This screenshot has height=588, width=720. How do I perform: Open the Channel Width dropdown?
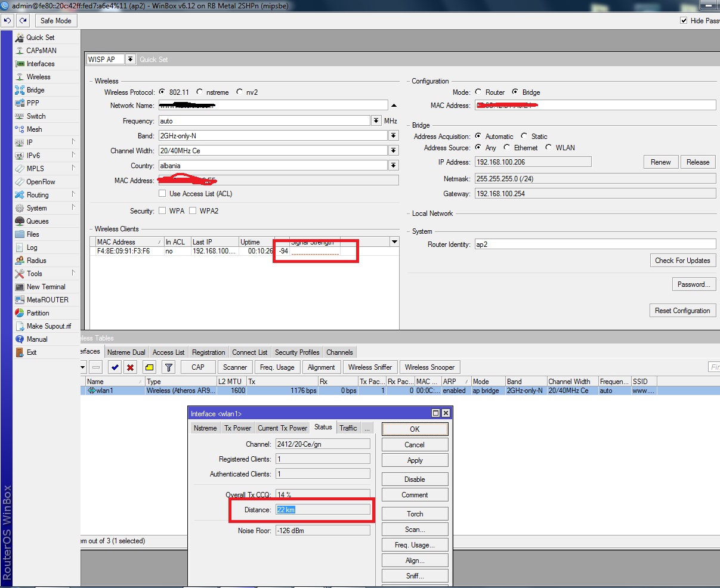[394, 151]
